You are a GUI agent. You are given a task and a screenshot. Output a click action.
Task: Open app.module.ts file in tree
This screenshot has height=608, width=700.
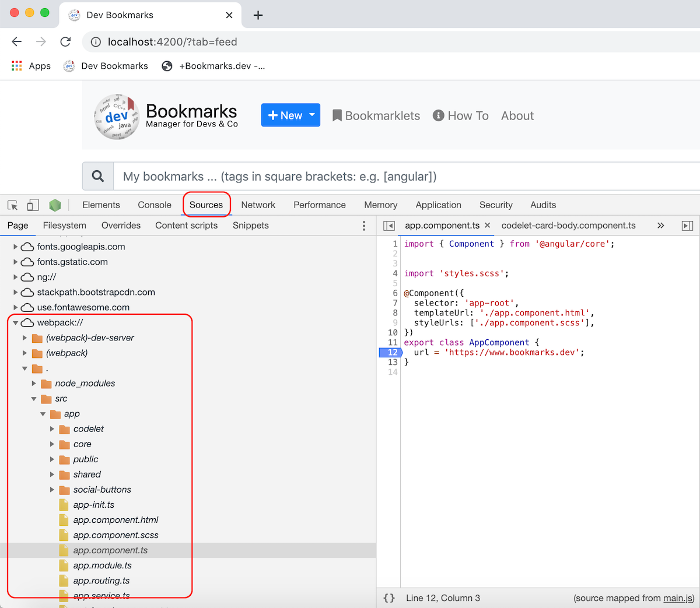[x=103, y=565]
